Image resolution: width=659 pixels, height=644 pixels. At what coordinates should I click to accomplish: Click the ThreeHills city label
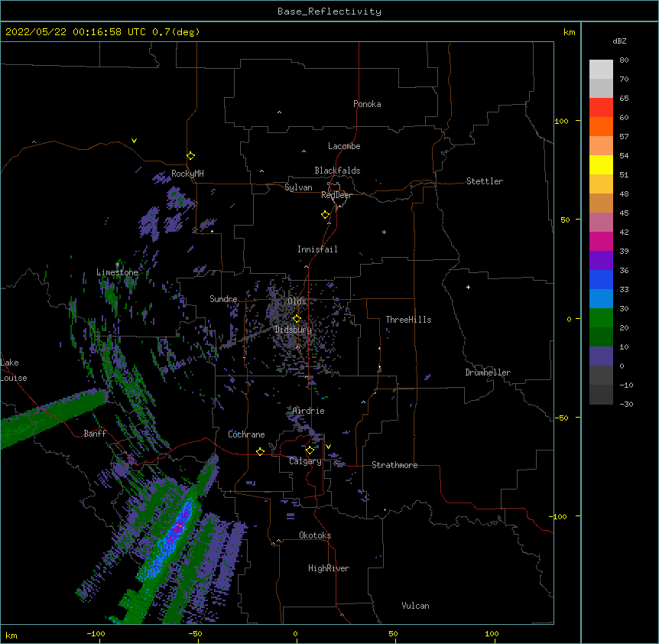coord(408,320)
